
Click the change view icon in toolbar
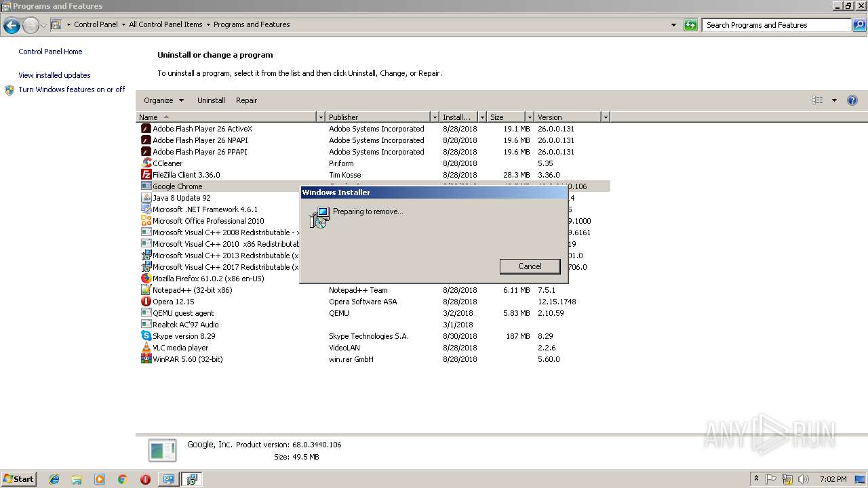(818, 100)
